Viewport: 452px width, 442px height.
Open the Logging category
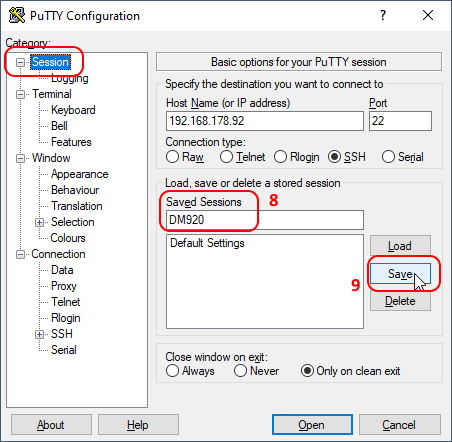pyautogui.click(x=69, y=78)
